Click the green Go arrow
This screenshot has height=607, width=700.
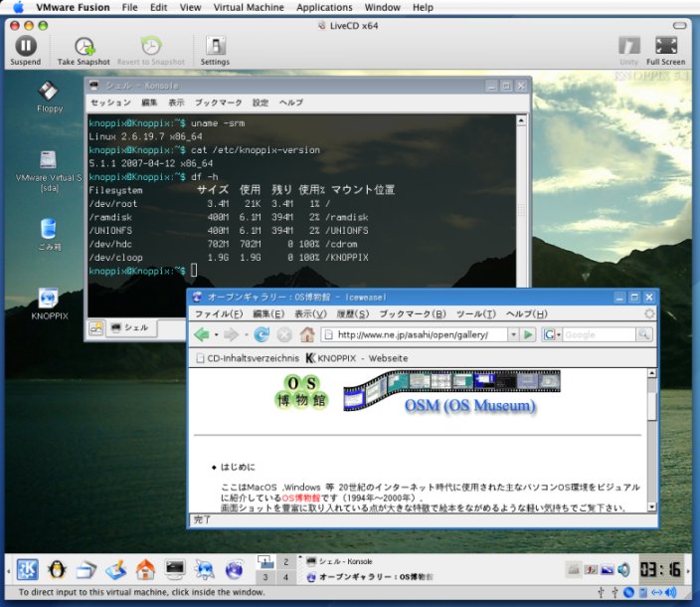pyautogui.click(x=528, y=334)
